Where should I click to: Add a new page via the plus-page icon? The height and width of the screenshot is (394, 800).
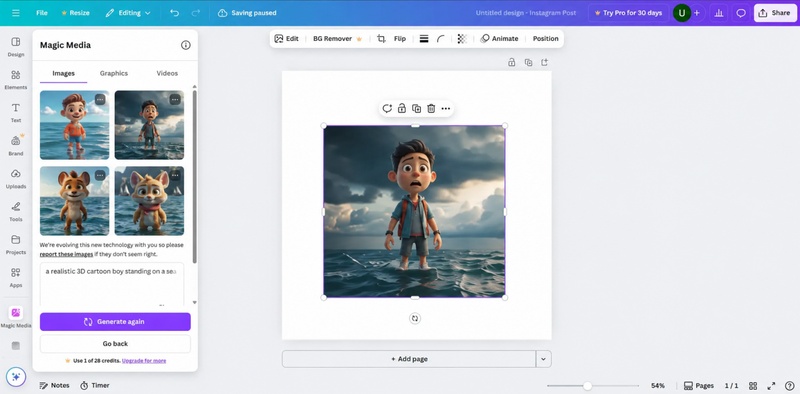(x=544, y=62)
